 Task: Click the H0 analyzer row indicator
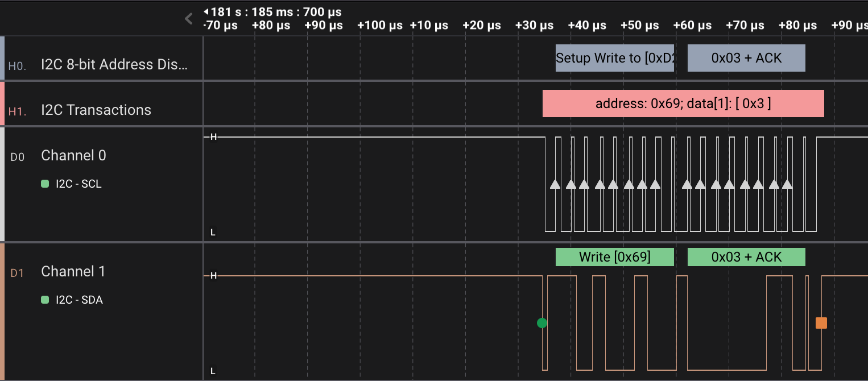pyautogui.click(x=16, y=66)
